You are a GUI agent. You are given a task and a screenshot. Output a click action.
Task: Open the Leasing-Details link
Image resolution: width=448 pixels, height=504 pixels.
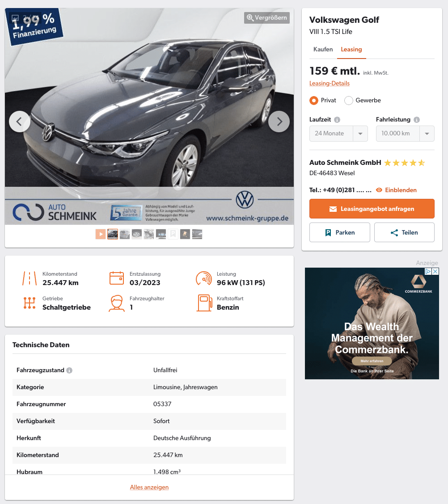[x=330, y=83]
